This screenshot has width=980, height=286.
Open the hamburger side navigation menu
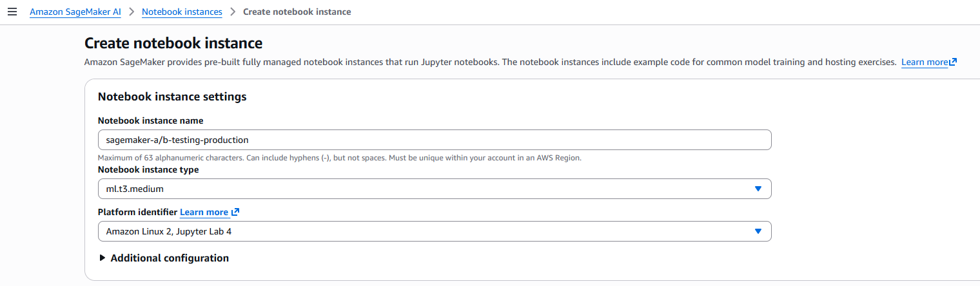12,12
